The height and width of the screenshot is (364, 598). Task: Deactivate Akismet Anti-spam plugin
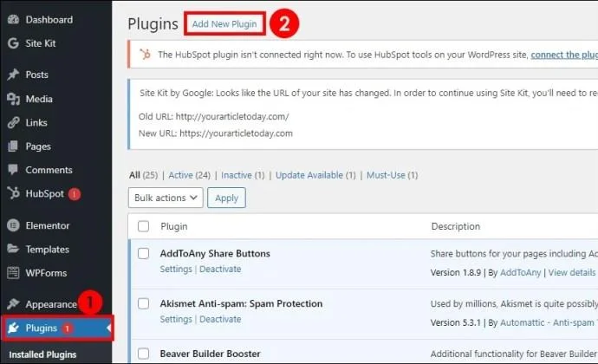coord(220,319)
